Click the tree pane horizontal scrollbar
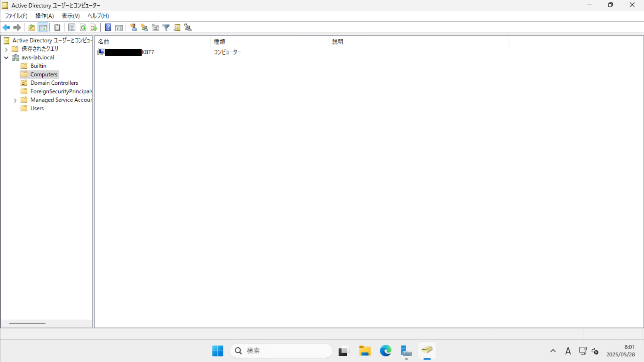644x362 pixels. (x=27, y=323)
